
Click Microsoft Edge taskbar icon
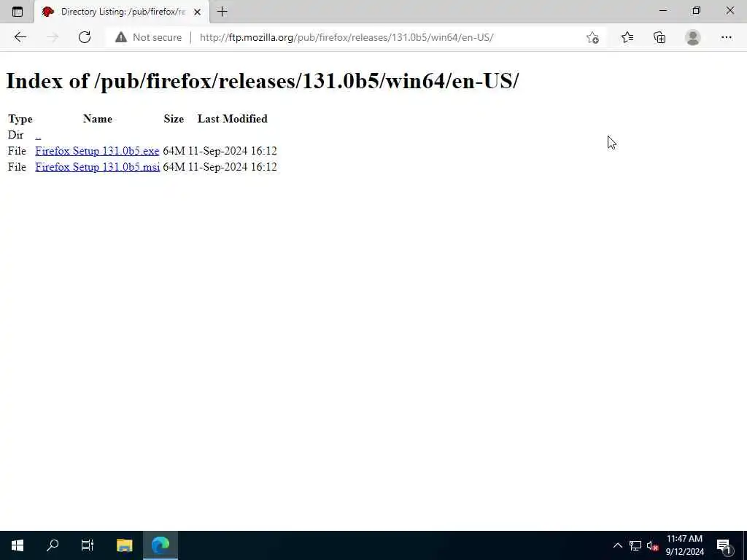click(160, 545)
